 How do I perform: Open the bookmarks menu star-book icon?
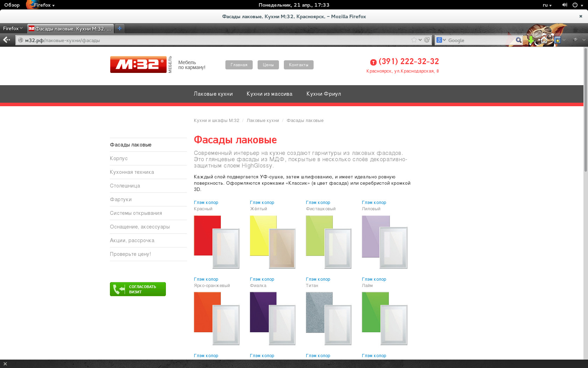[558, 40]
